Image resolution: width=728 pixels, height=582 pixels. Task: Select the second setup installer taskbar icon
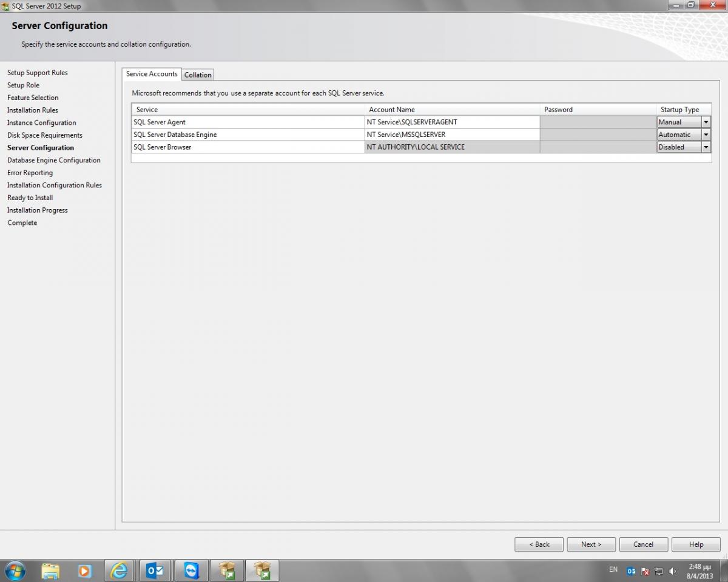(262, 570)
